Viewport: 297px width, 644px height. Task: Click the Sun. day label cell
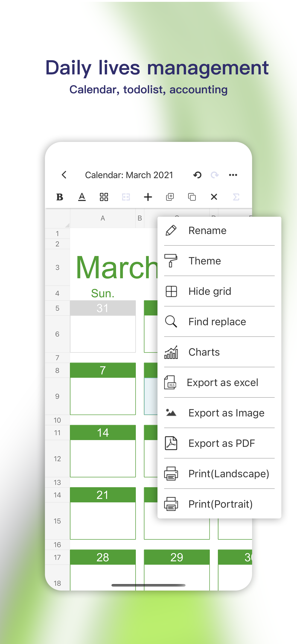point(103,293)
